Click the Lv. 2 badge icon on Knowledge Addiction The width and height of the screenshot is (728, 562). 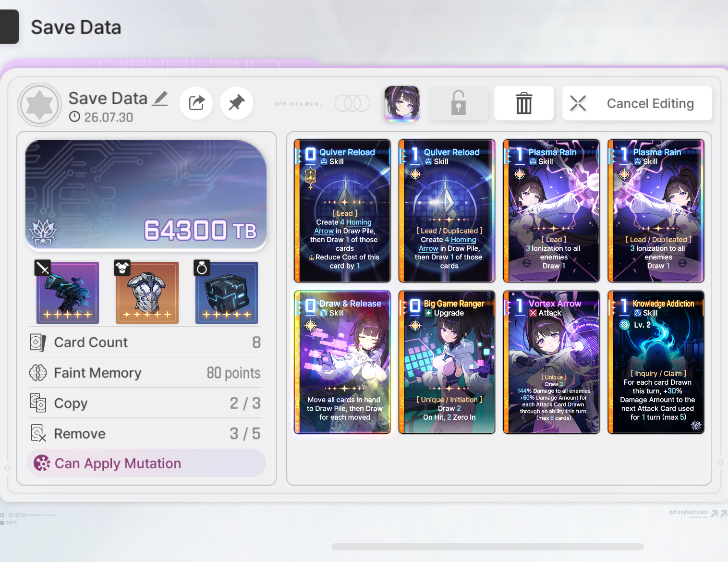pos(625,325)
